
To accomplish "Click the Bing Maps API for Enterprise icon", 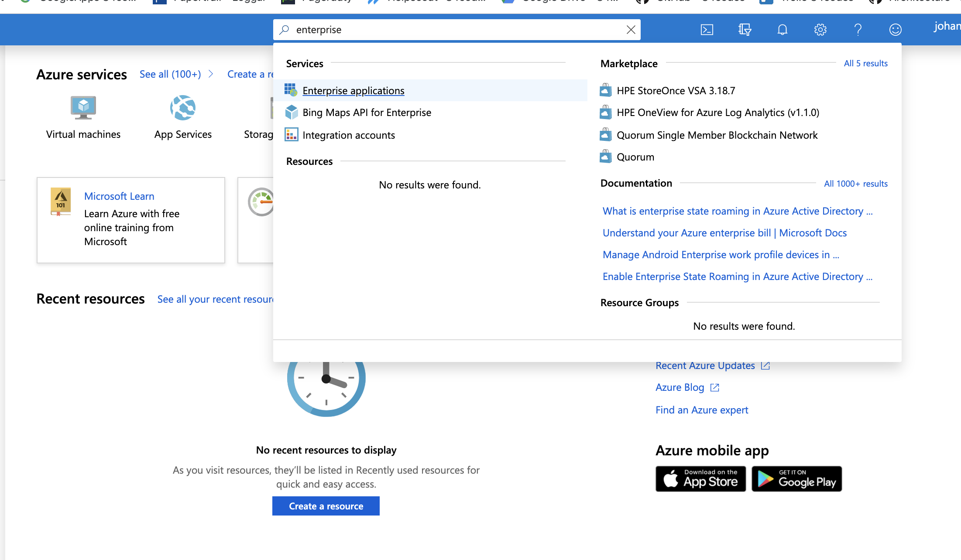I will 292,112.
